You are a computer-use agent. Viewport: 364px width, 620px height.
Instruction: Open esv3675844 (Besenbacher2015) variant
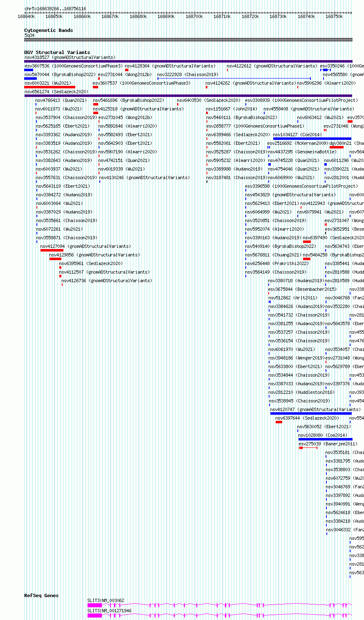click(303, 289)
